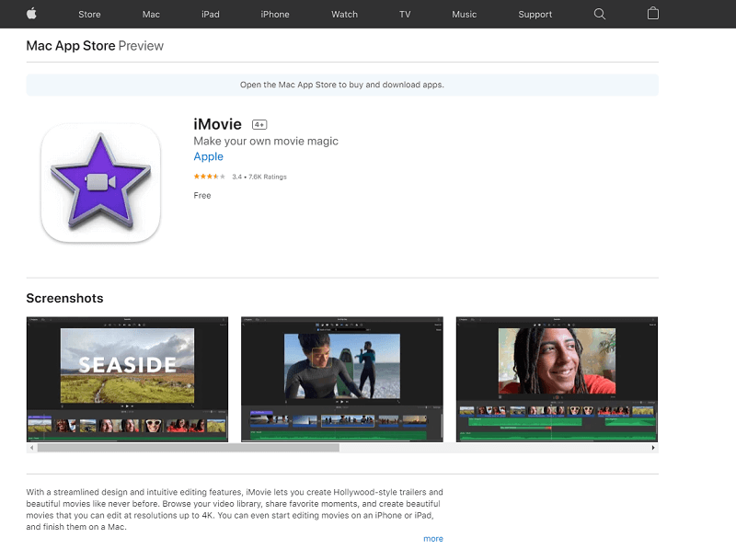Click the screenshots horizontal scrollbar thumb

pos(189,448)
